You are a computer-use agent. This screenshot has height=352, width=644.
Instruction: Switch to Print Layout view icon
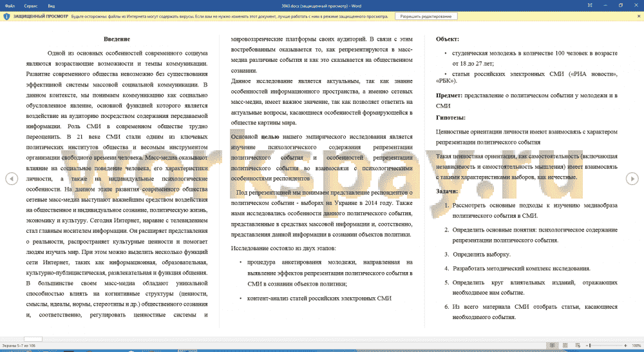pyautogui.click(x=565, y=346)
